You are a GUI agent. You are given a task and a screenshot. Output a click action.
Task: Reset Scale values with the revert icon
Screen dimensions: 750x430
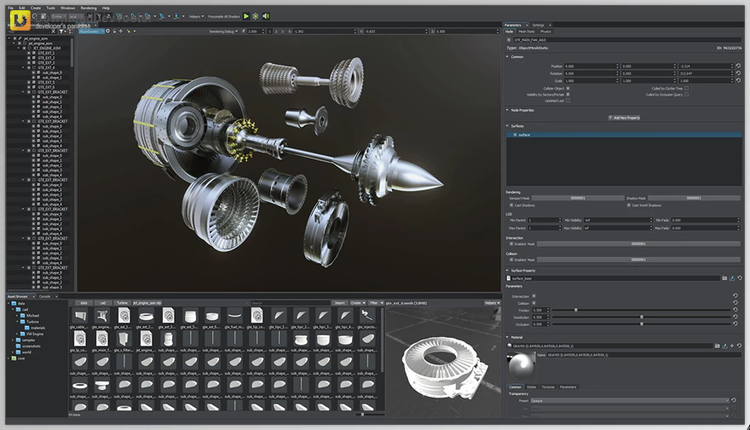pyautogui.click(x=738, y=80)
